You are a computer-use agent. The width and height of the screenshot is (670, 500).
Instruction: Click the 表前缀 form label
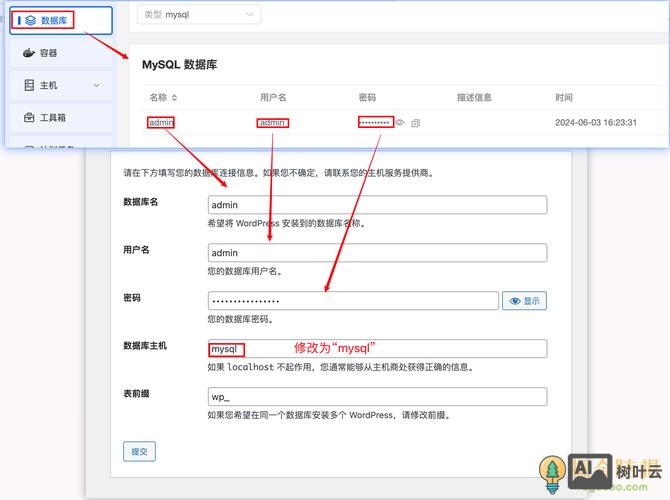pos(136,393)
